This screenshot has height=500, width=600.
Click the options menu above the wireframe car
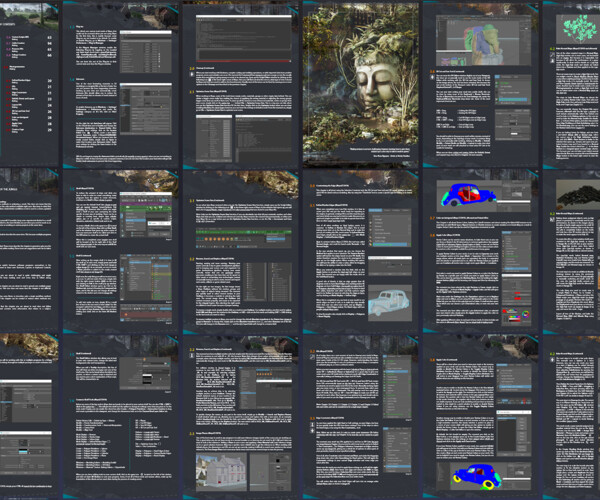(390, 228)
